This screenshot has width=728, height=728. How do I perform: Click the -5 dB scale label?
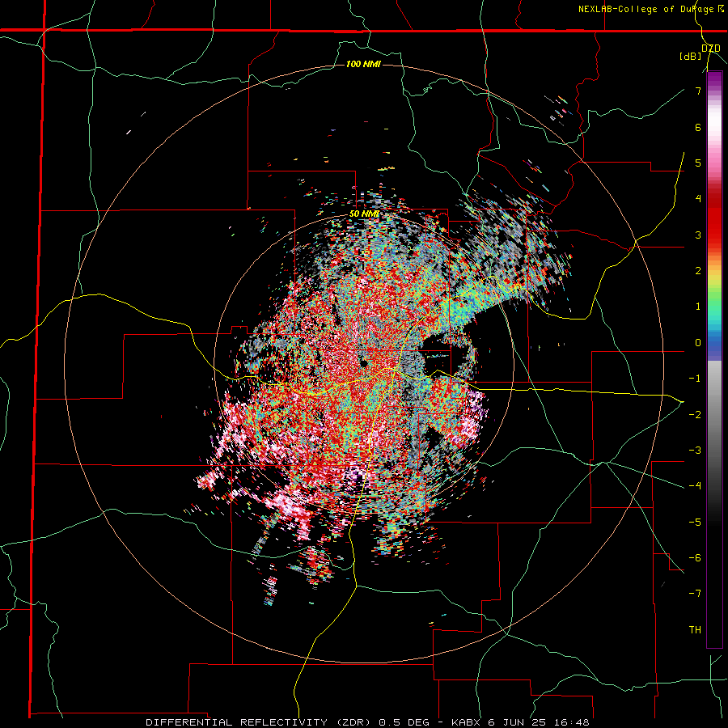click(x=695, y=522)
